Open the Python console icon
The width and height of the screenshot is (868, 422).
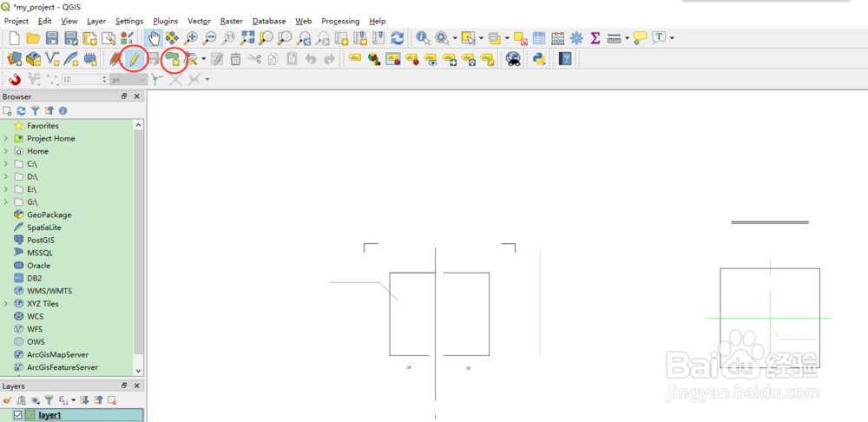coord(539,58)
